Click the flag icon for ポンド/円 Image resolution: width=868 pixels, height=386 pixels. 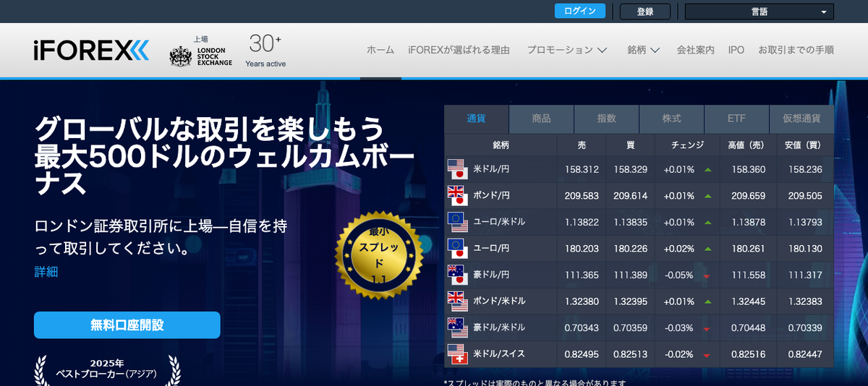[x=457, y=195]
